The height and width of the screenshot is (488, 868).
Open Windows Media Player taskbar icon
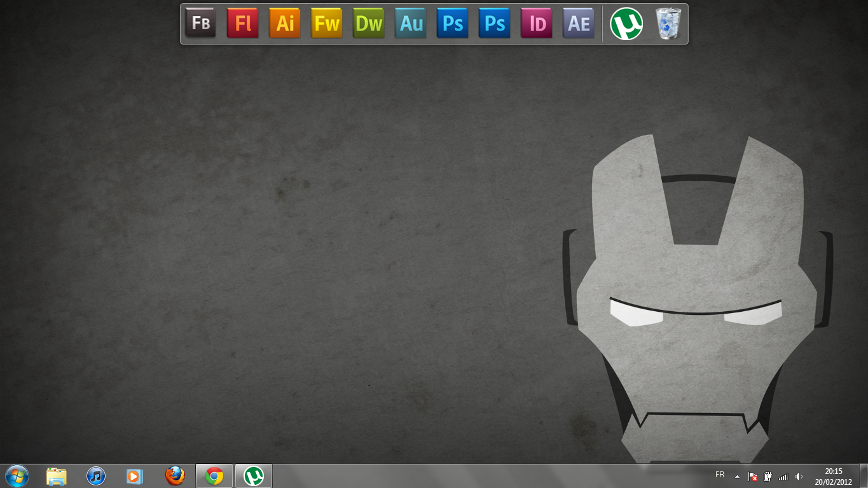click(135, 476)
